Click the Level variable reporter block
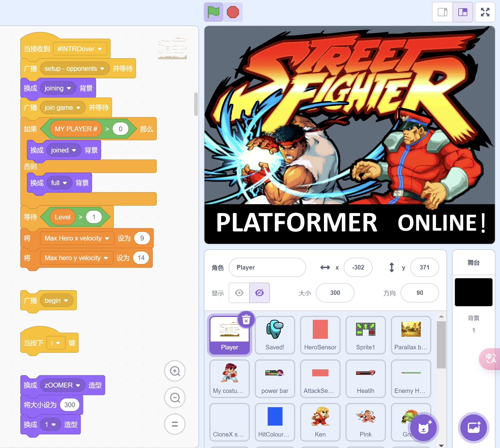 point(63,217)
